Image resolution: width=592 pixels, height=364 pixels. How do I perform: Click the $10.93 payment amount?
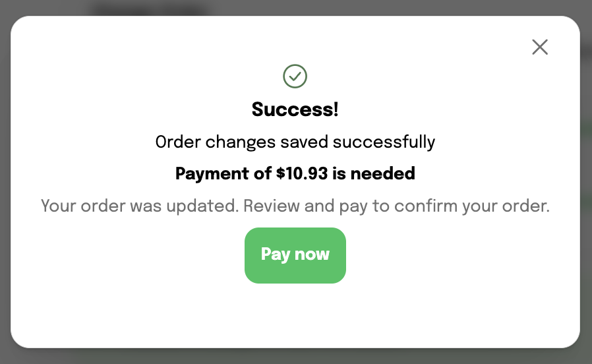click(x=302, y=173)
